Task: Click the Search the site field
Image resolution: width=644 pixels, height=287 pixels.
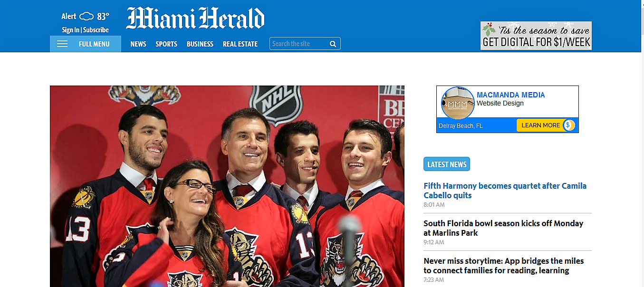Action: pyautogui.click(x=305, y=44)
